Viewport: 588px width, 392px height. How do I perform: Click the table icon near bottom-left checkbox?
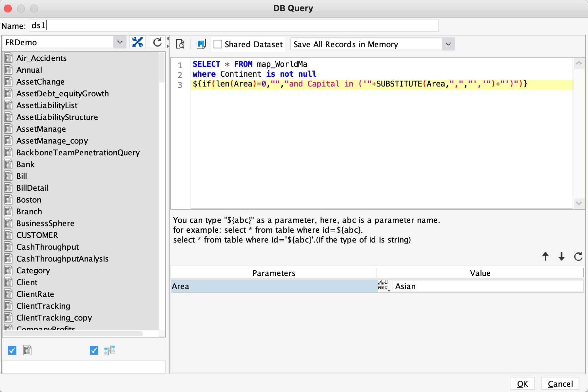[27, 350]
